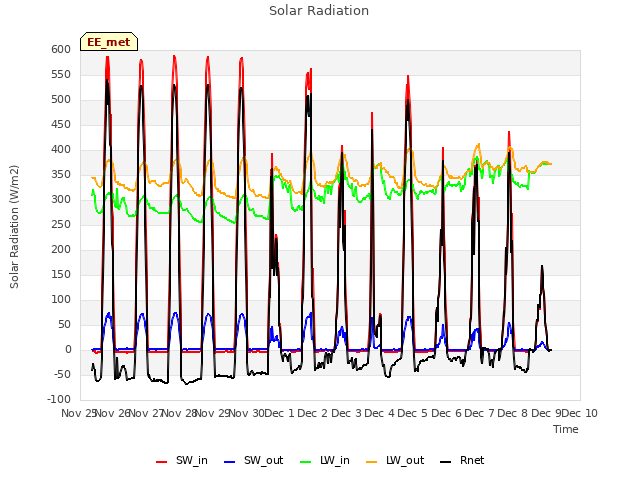This screenshot has width=640, height=480.
Task: Click the Nov 25 x-axis tick label
Action: (79, 413)
